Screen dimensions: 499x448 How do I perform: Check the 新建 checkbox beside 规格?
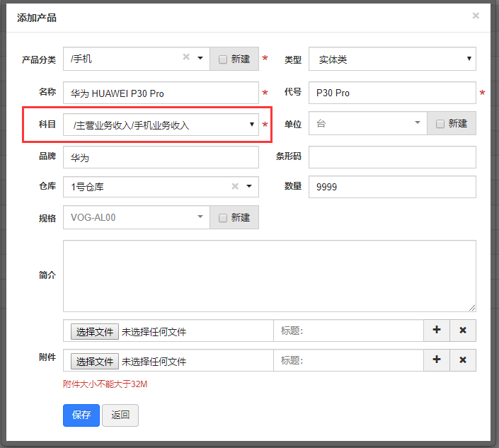click(223, 218)
